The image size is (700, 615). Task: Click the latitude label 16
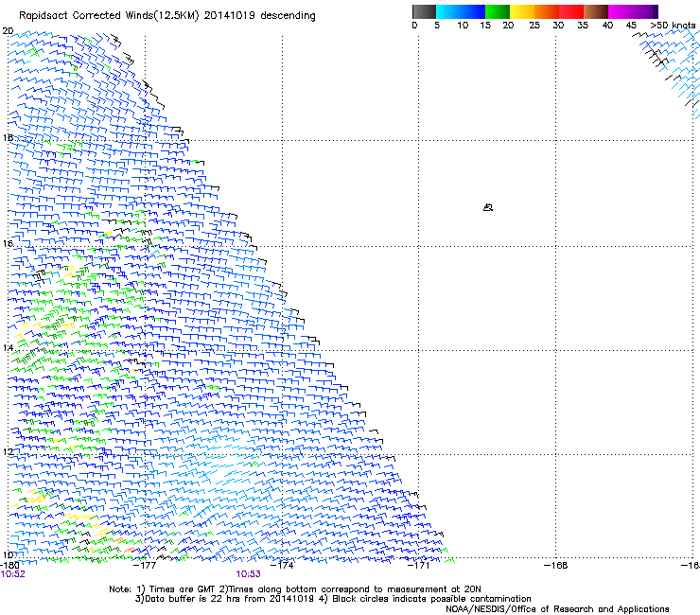tap(8, 244)
